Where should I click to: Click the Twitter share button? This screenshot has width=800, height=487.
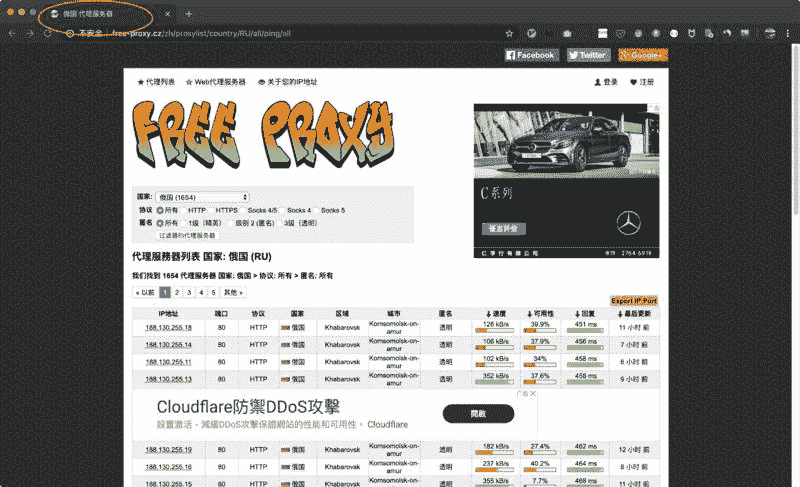click(x=587, y=55)
